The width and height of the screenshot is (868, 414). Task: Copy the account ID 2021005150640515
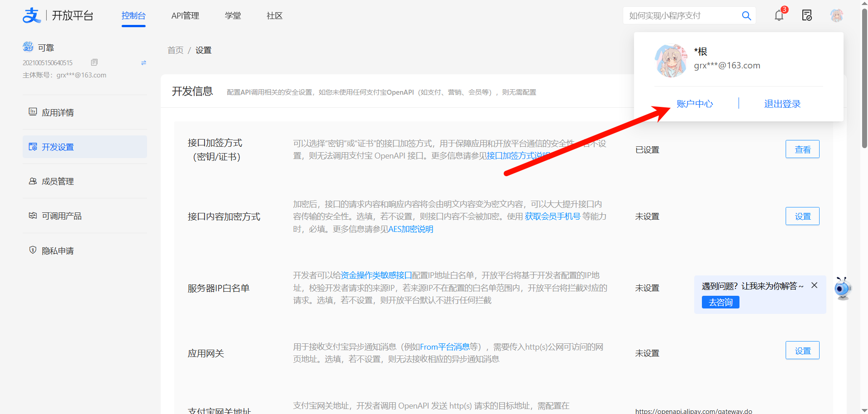point(94,62)
